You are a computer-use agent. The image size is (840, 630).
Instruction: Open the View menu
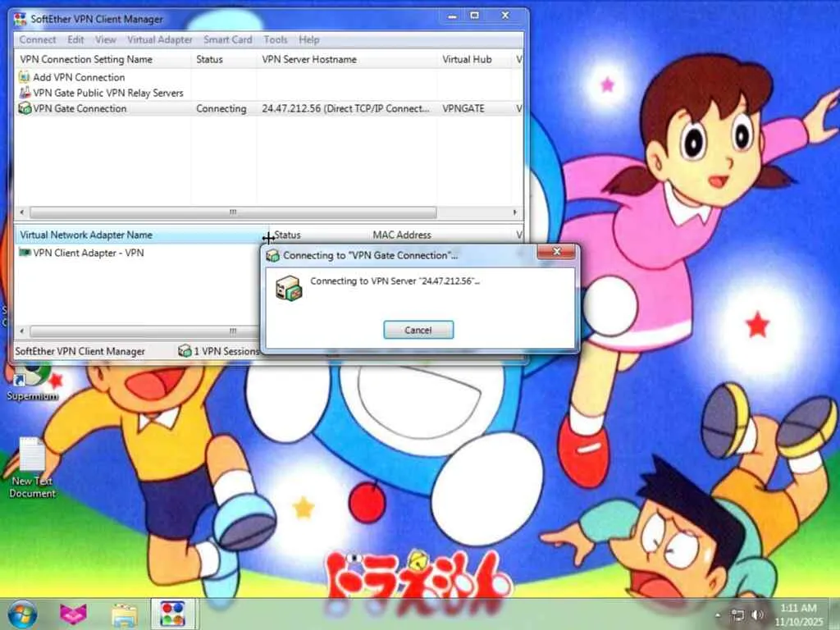(106, 39)
